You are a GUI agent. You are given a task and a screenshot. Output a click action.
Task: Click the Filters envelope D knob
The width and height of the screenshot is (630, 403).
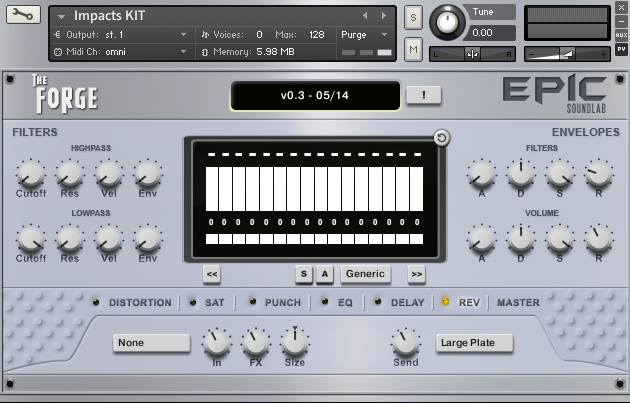(520, 174)
